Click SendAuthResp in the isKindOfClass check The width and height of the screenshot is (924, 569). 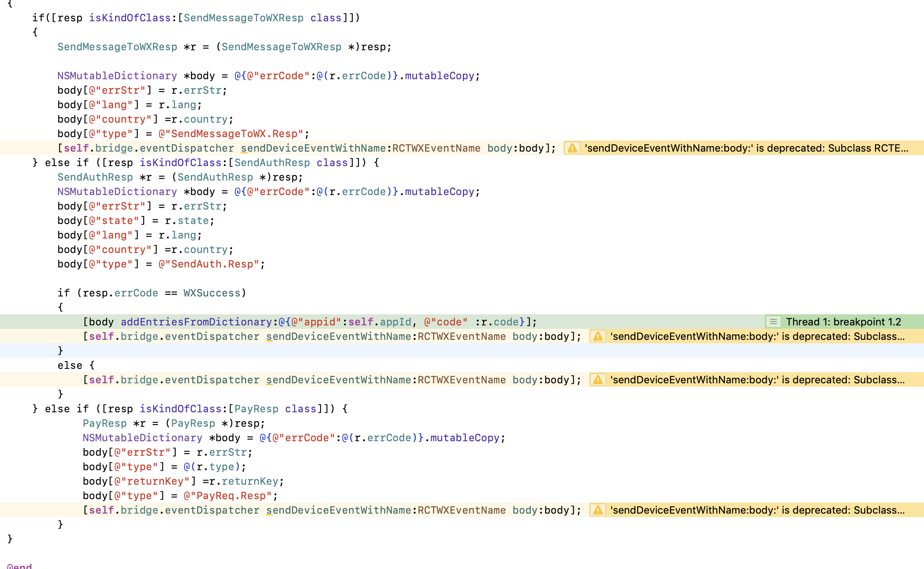272,163
